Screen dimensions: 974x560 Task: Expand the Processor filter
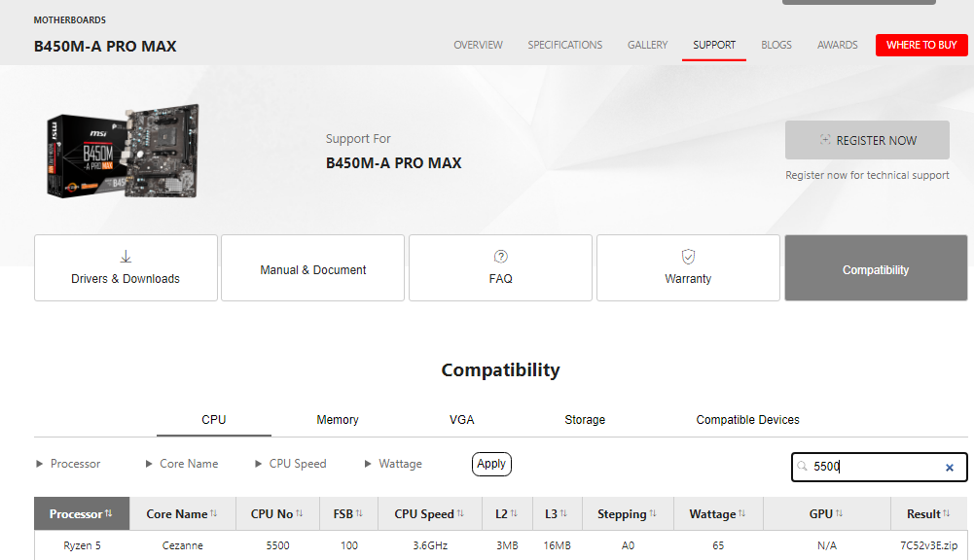click(x=68, y=464)
